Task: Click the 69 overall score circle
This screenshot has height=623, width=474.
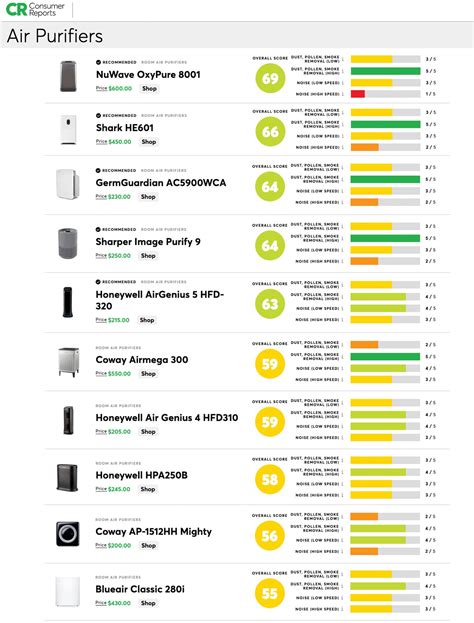Action: click(x=270, y=78)
